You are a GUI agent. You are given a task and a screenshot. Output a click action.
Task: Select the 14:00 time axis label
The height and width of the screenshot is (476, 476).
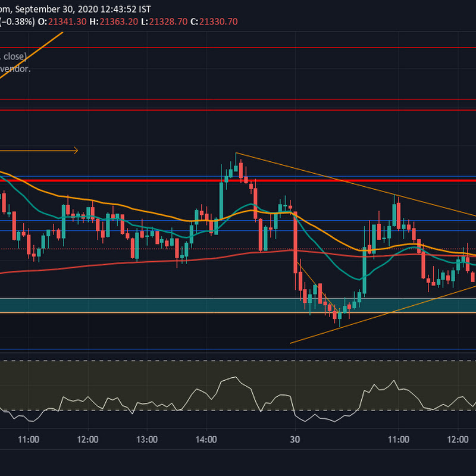coord(206,439)
